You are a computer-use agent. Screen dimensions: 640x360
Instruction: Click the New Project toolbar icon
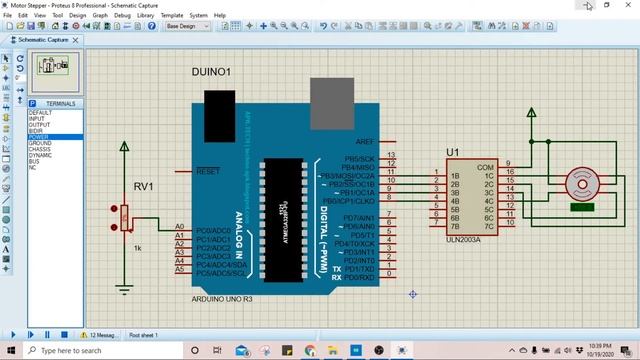tap(10, 26)
